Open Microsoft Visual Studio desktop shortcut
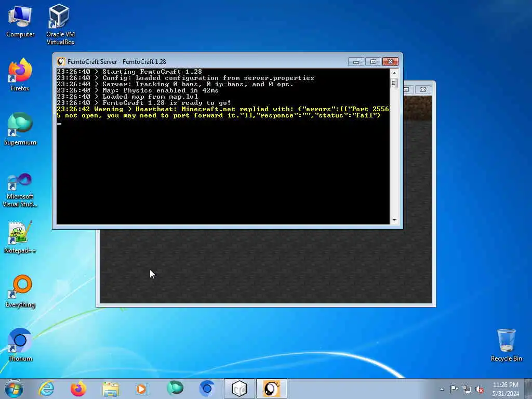532x399 pixels. (x=20, y=190)
